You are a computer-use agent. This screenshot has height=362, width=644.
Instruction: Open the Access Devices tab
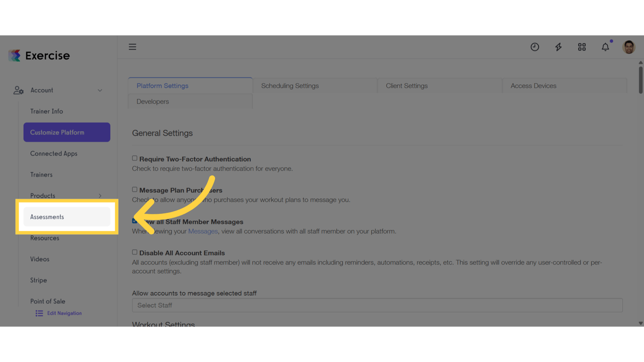tap(533, 85)
